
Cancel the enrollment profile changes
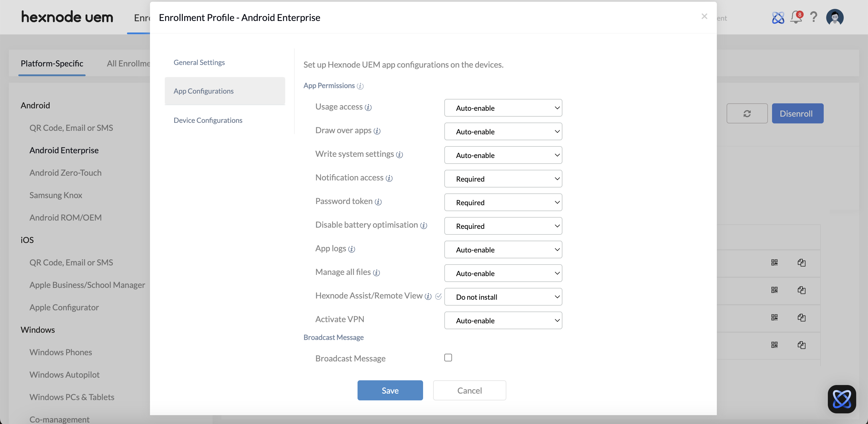pos(469,390)
